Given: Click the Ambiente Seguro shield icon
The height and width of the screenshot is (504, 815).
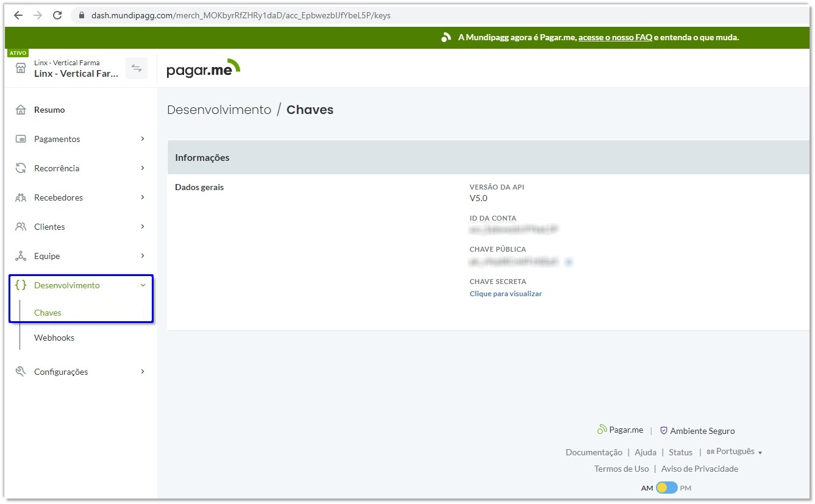Looking at the screenshot, I should [664, 430].
